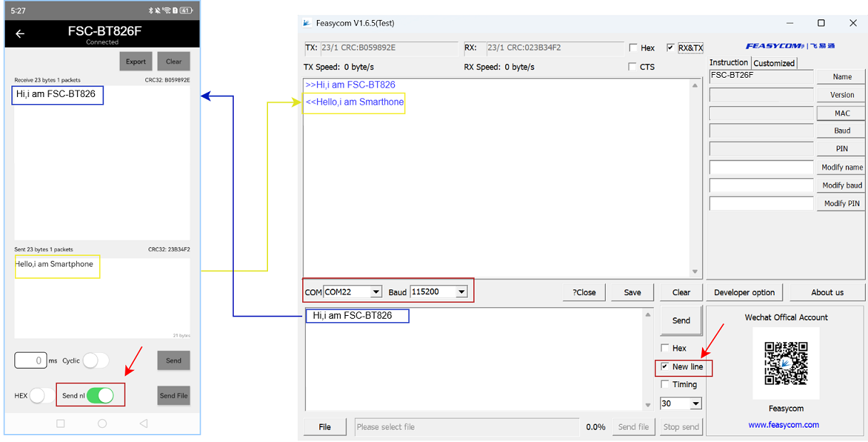Tap the Android home circle button
The width and height of the screenshot is (868, 442).
tap(102, 423)
